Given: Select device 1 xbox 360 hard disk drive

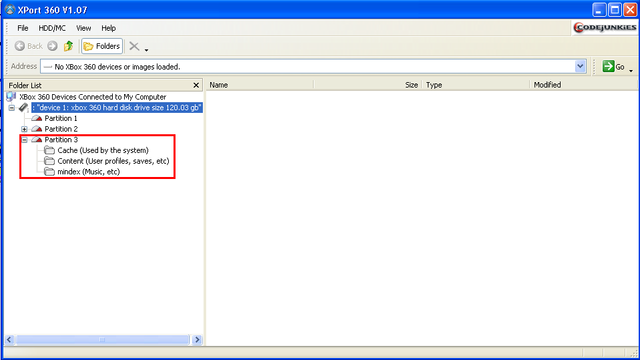Looking at the screenshot, I should [x=117, y=108].
